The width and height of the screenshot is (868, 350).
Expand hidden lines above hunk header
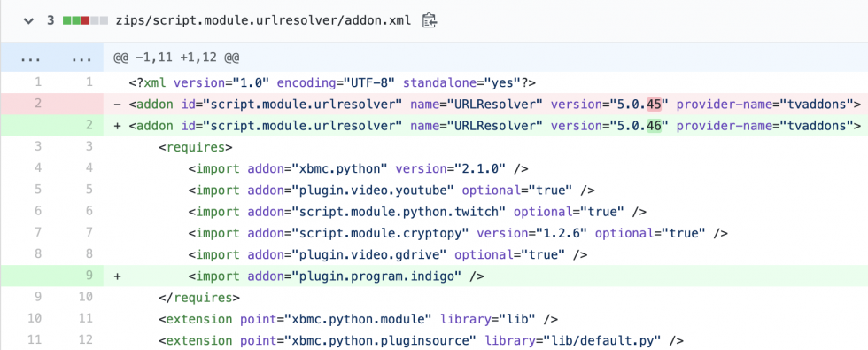pyautogui.click(x=26, y=58)
